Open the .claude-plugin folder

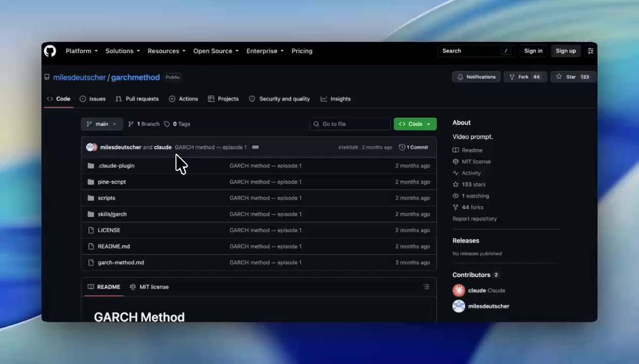click(116, 166)
